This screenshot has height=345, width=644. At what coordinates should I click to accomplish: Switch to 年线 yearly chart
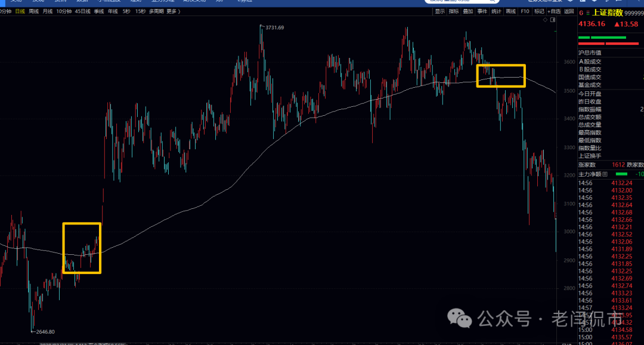pos(113,11)
